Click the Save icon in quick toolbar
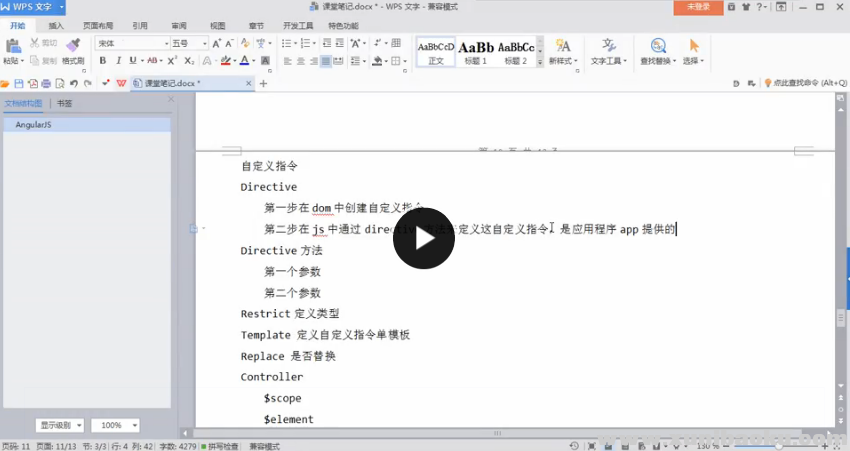850x451 pixels. coord(19,84)
